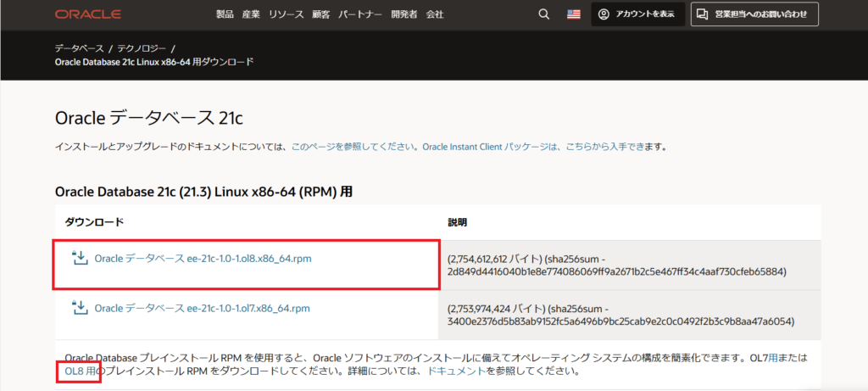Open the ドキュメント link
Viewport: 868px width, 391px height.
(456, 371)
